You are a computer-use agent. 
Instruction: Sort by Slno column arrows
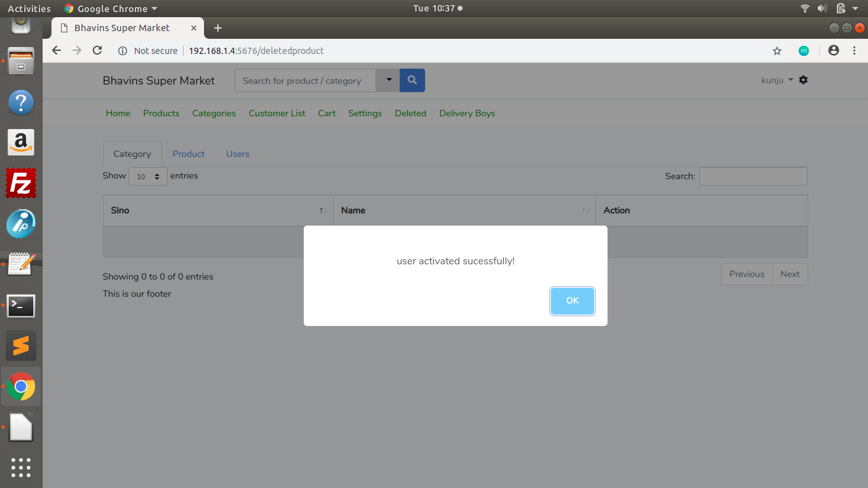point(323,210)
